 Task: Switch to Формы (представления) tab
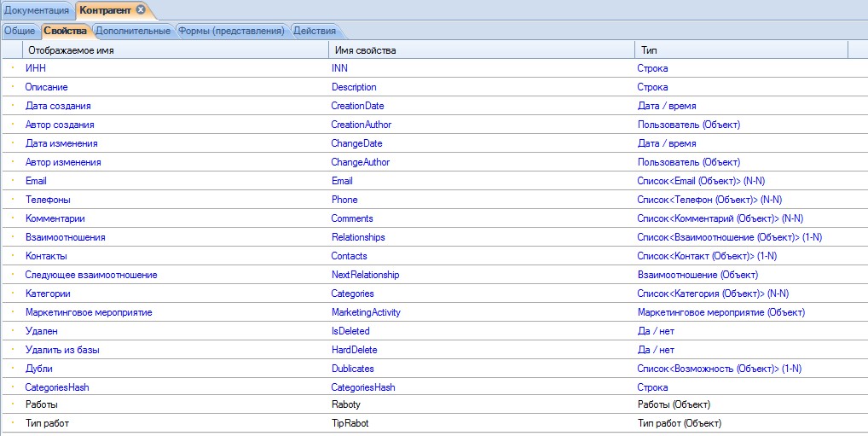[x=231, y=31]
